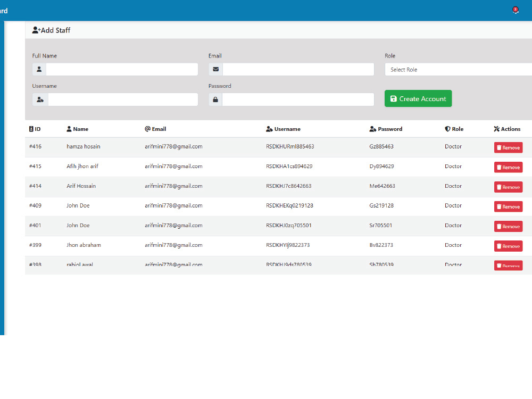Click the Username column header text
The width and height of the screenshot is (532, 399).
tap(287, 129)
